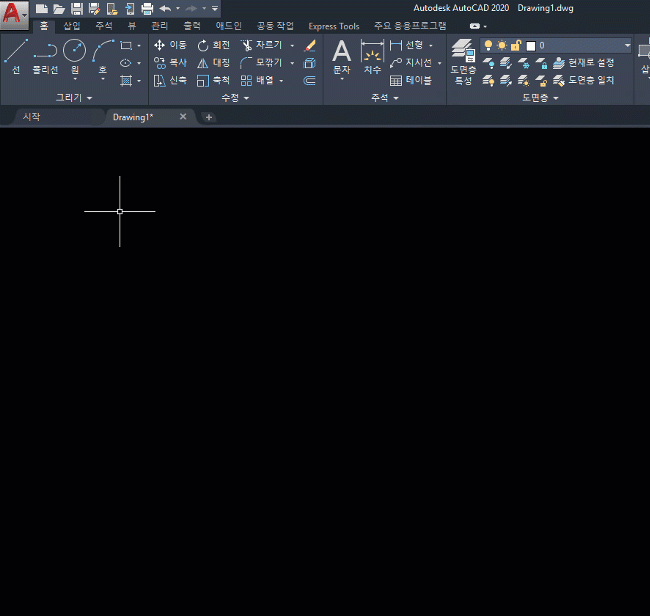This screenshot has height=616, width=650.
Task: Click the Turn All Layers On icon
Action: pyautogui.click(x=488, y=80)
